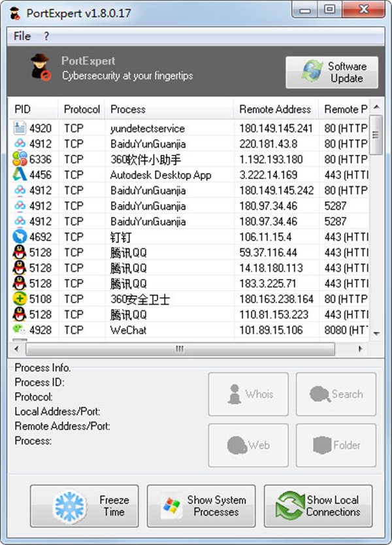
Task: Click the Whois button
Action: (248, 394)
